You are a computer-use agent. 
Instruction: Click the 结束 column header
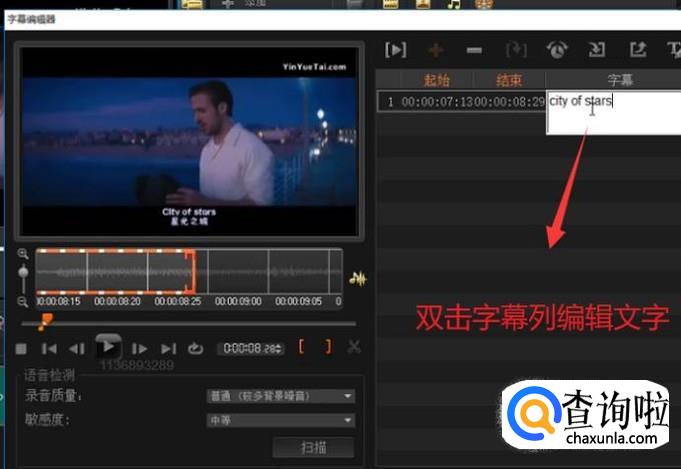[509, 80]
